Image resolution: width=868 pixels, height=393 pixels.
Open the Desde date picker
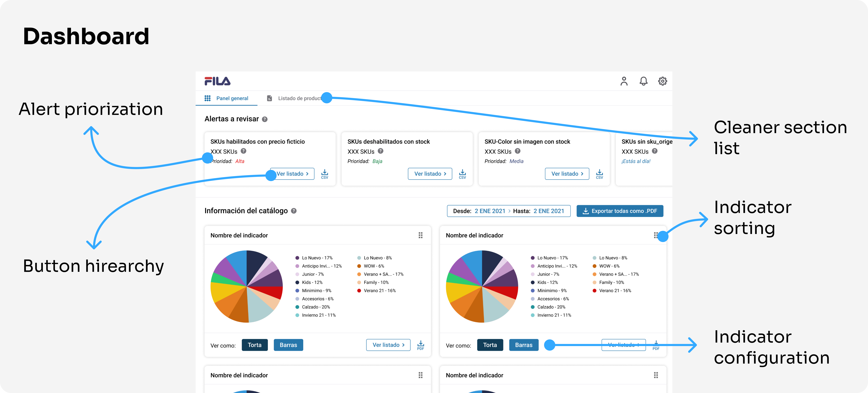[490, 211]
